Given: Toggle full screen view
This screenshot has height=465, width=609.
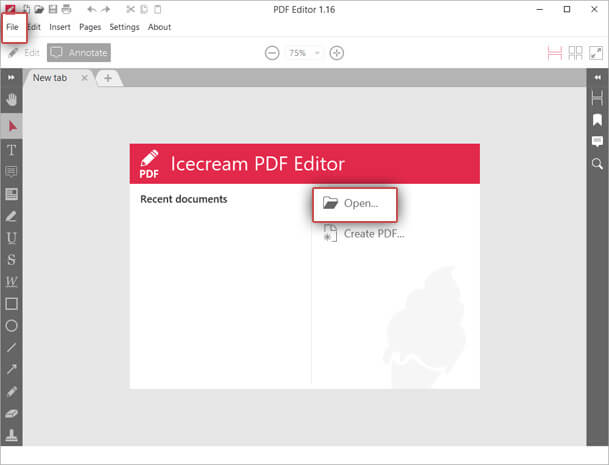Looking at the screenshot, I should [597, 53].
